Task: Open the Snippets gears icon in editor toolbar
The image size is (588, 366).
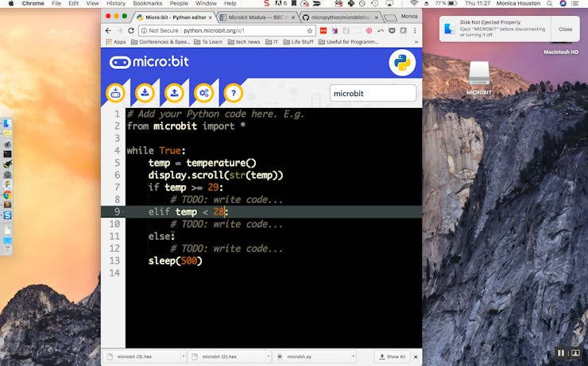Action: (204, 93)
